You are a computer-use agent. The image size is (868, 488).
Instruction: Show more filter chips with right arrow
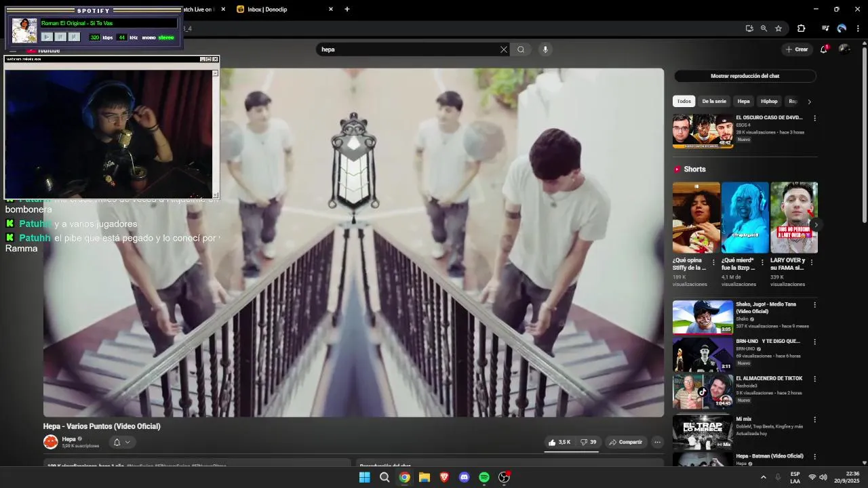tap(809, 102)
